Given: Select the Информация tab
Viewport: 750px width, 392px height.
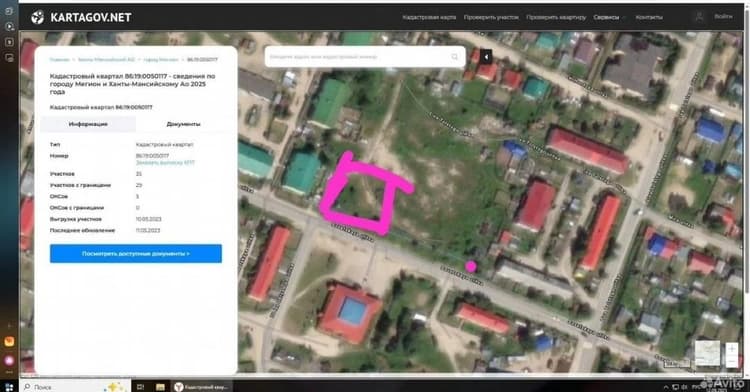Looking at the screenshot, I should pyautogui.click(x=88, y=124).
